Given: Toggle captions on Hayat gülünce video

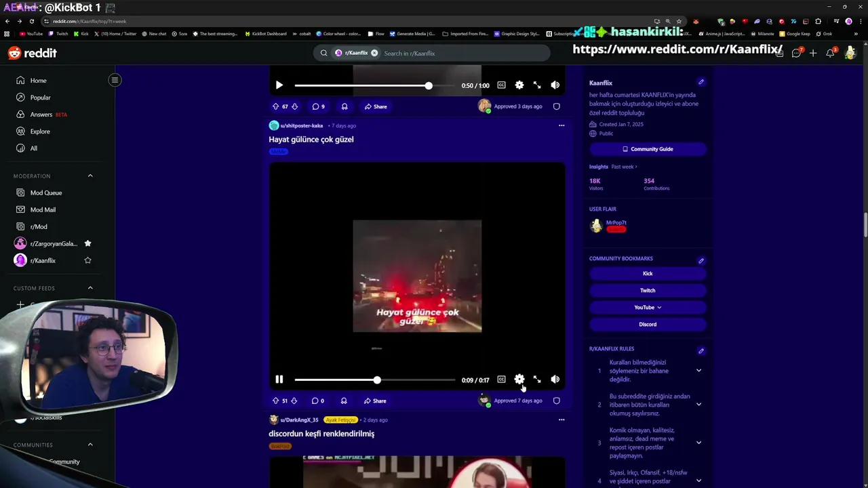Looking at the screenshot, I should 501,380.
